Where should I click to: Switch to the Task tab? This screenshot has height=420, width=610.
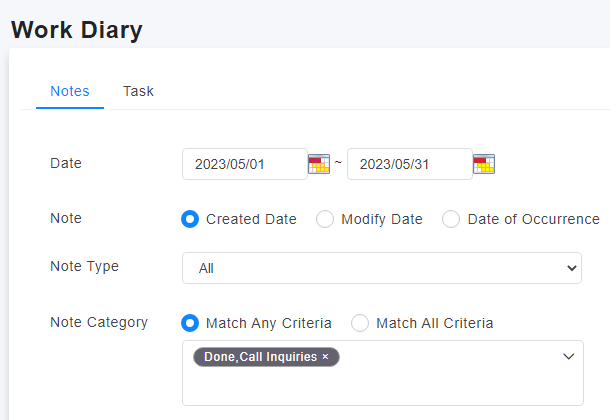click(138, 91)
